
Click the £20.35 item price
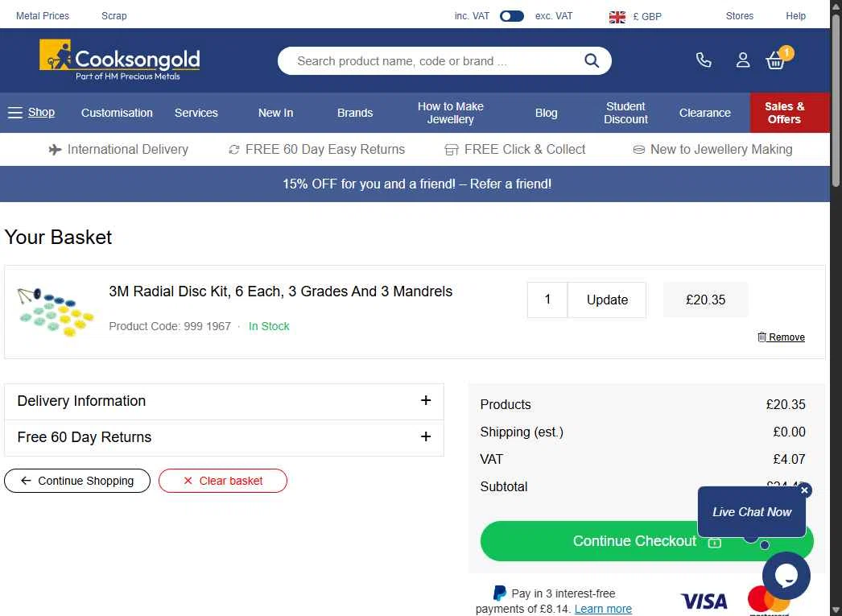(705, 300)
